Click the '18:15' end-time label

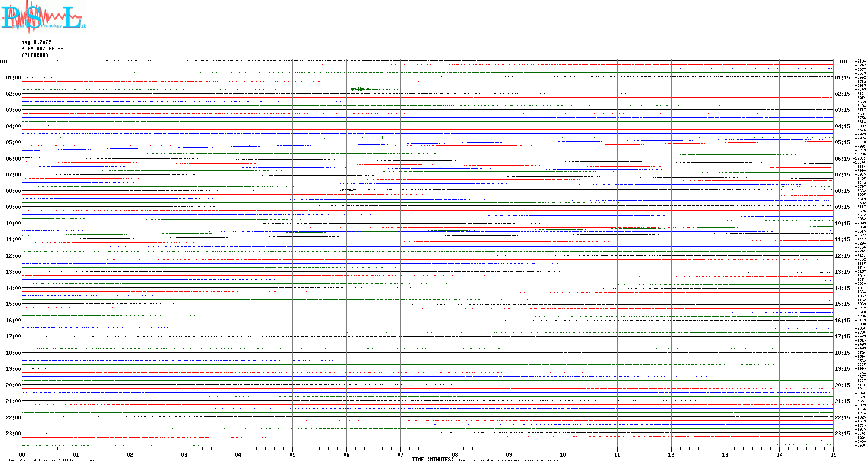pos(843,353)
